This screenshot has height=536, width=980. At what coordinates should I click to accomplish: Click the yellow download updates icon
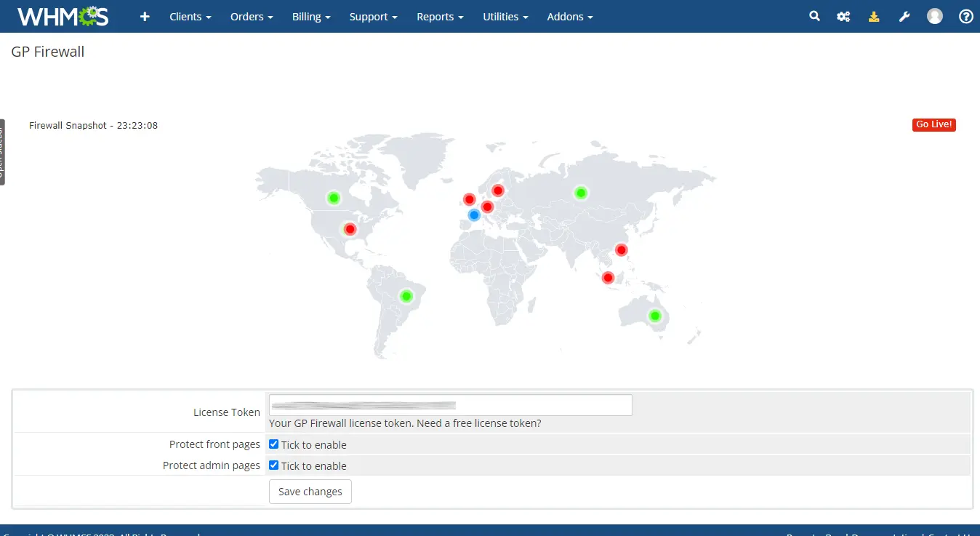tap(874, 16)
